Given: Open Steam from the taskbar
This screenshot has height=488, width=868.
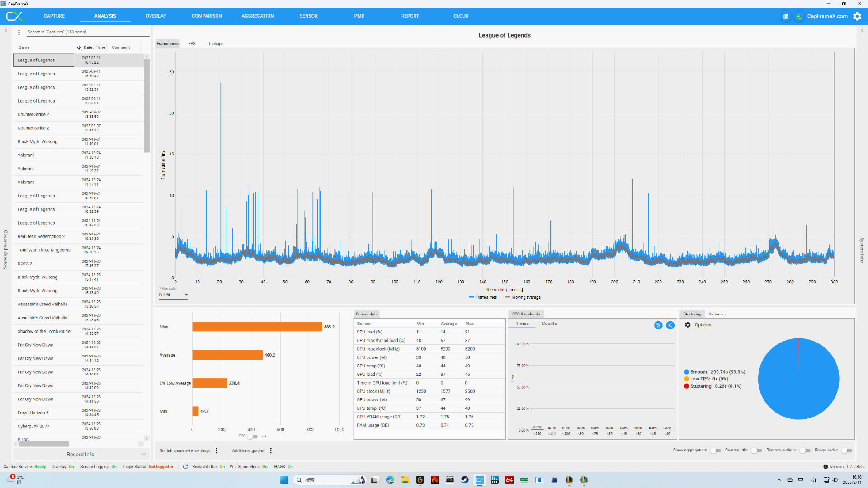Looking at the screenshot, I should click(464, 480).
